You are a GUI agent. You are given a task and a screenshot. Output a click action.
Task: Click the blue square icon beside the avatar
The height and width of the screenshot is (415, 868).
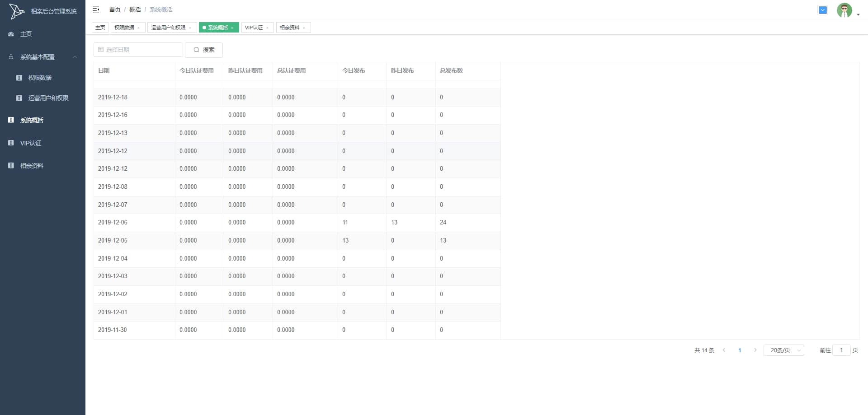[823, 10]
